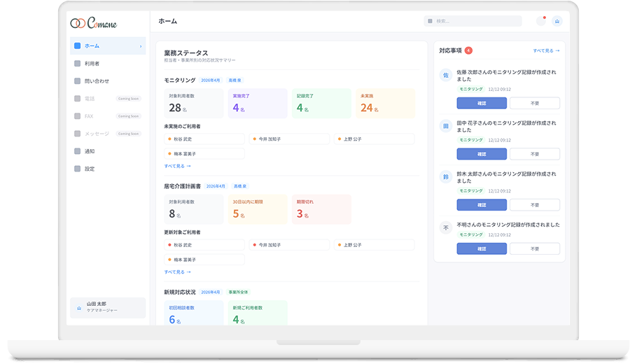Open 問い合わせ in the sidebar
The width and height of the screenshot is (637, 364).
pyautogui.click(x=108, y=80)
